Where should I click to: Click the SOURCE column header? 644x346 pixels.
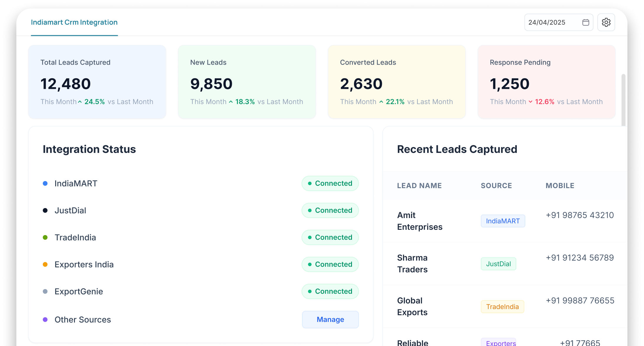497,186
